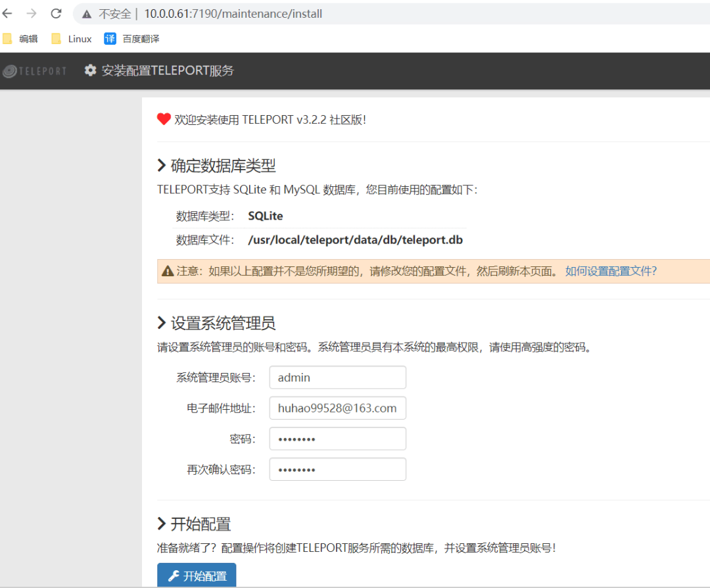The width and height of the screenshot is (710, 588).
Task: Click the 再次确认密码 confirmation field
Action: (337, 469)
